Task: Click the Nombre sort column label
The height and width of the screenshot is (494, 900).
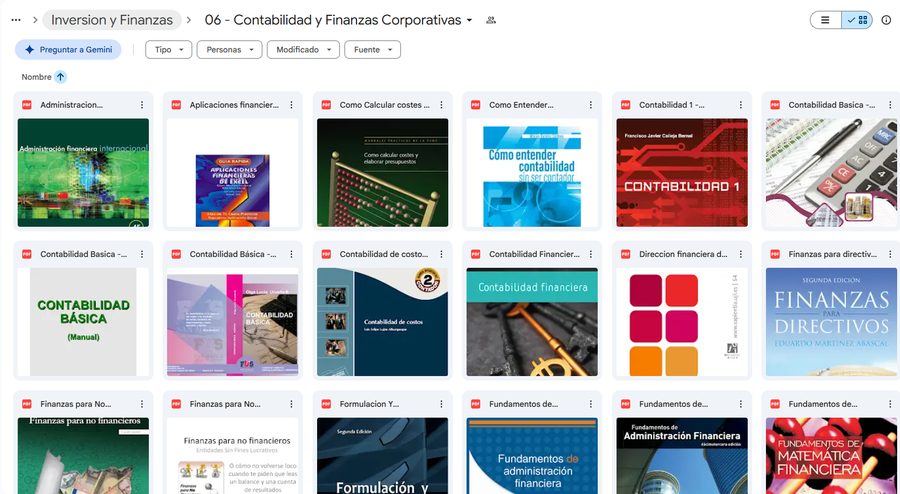Action: point(37,77)
